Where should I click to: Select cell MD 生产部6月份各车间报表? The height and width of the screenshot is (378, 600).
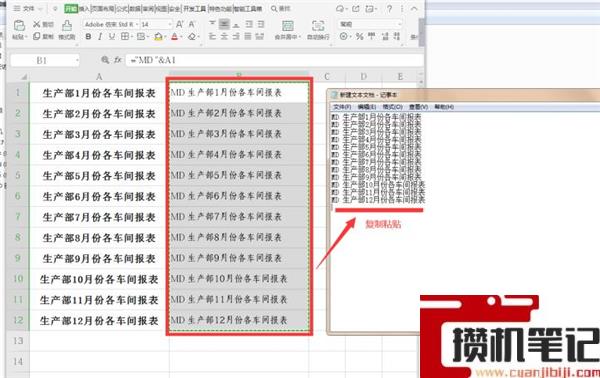pyautogui.click(x=239, y=196)
